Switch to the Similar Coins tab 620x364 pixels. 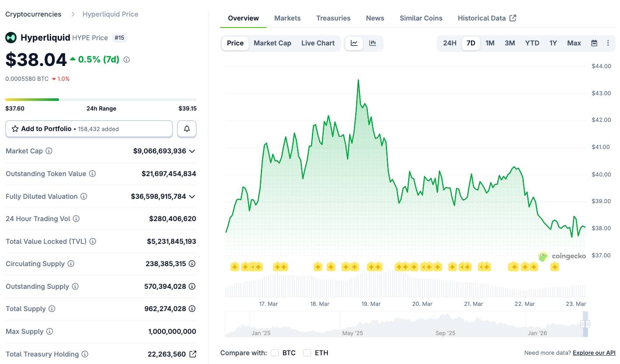421,18
